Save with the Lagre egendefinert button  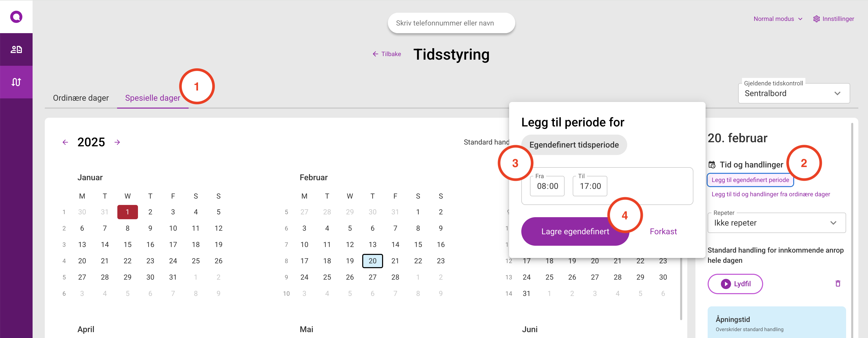pos(575,231)
